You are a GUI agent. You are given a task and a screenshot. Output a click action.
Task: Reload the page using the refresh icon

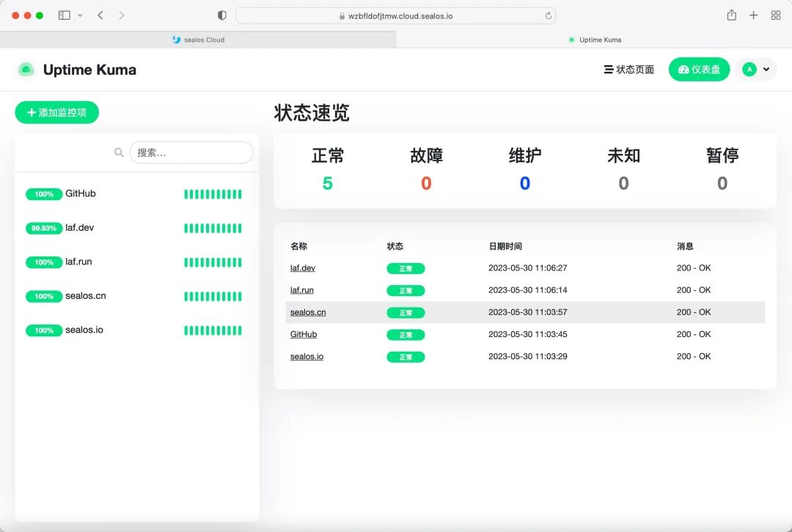(x=548, y=15)
